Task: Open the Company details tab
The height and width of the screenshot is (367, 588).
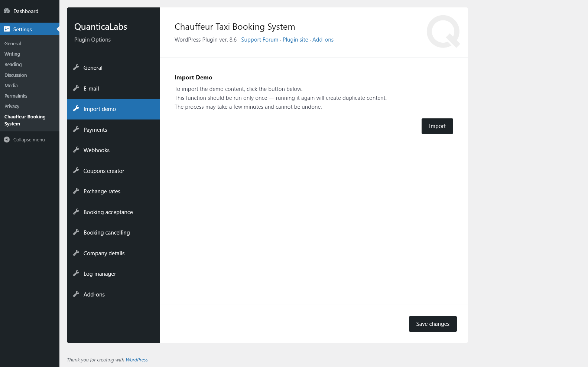Action: click(x=113, y=253)
